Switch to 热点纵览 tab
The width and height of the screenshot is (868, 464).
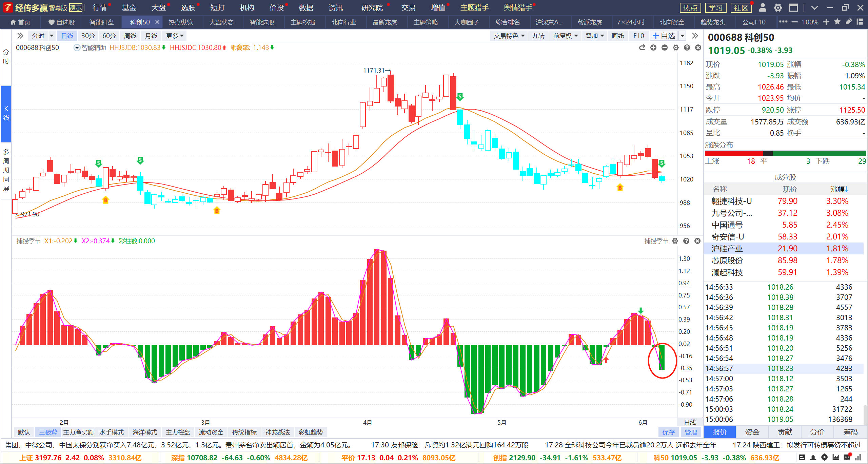pyautogui.click(x=181, y=22)
